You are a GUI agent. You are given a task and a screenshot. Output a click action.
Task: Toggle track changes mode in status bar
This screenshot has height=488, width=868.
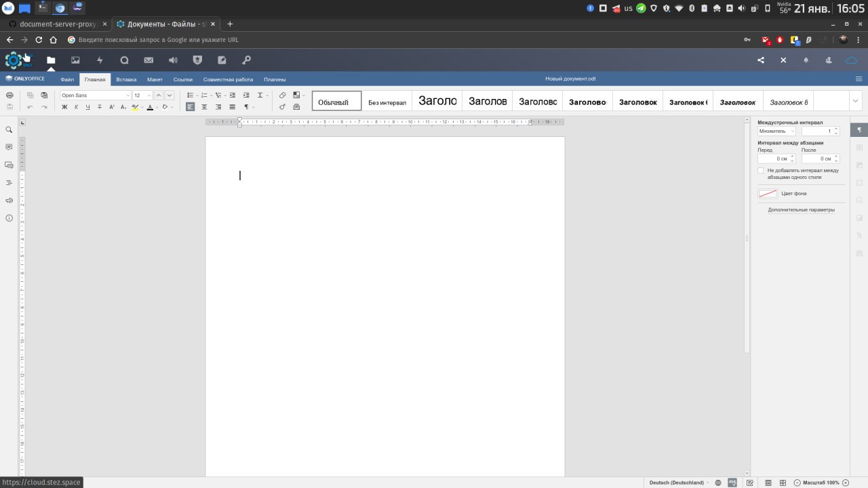(x=750, y=483)
